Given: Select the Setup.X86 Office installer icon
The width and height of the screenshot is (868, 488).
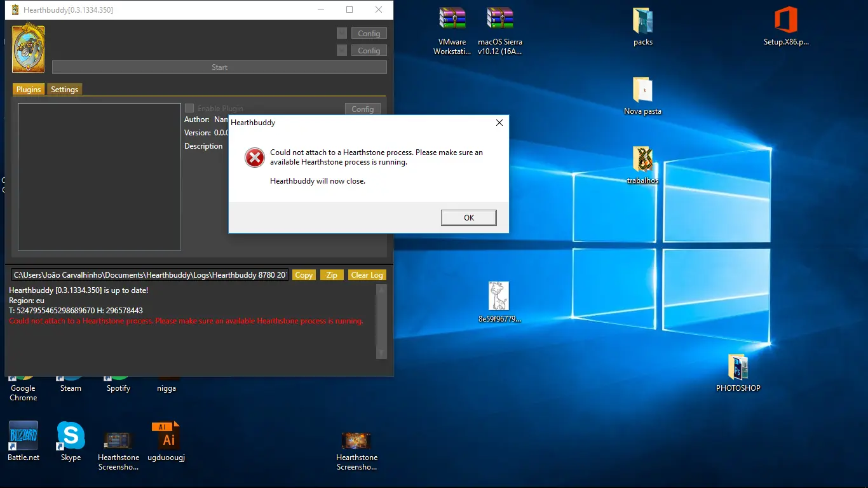Looking at the screenshot, I should coord(786,27).
